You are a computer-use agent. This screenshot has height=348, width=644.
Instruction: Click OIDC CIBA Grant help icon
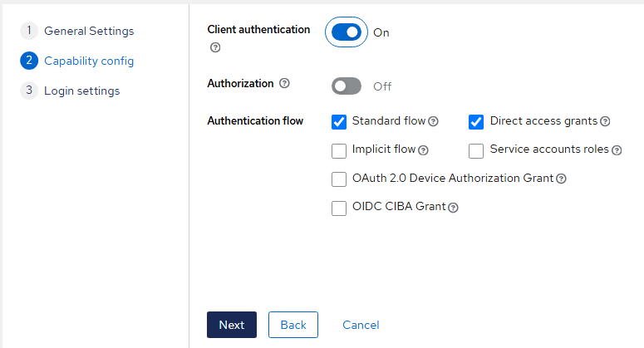pyautogui.click(x=454, y=208)
